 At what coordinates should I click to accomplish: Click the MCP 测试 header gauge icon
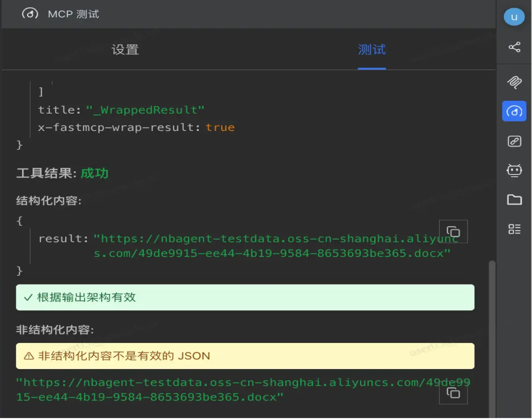tap(30, 14)
